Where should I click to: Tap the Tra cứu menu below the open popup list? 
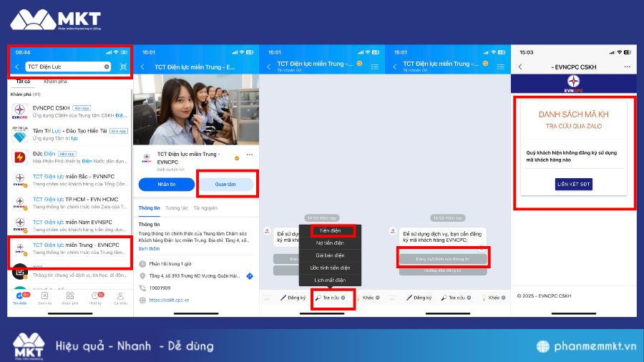coord(330,298)
